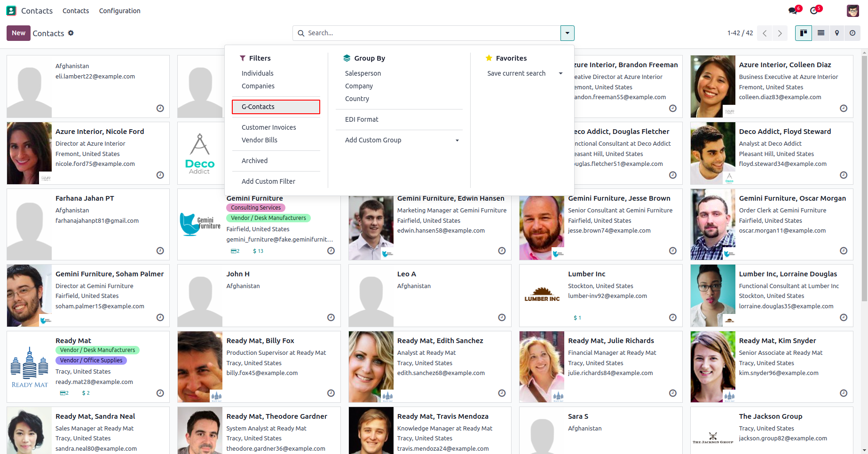
Task: Click the New contact button
Action: (x=18, y=33)
